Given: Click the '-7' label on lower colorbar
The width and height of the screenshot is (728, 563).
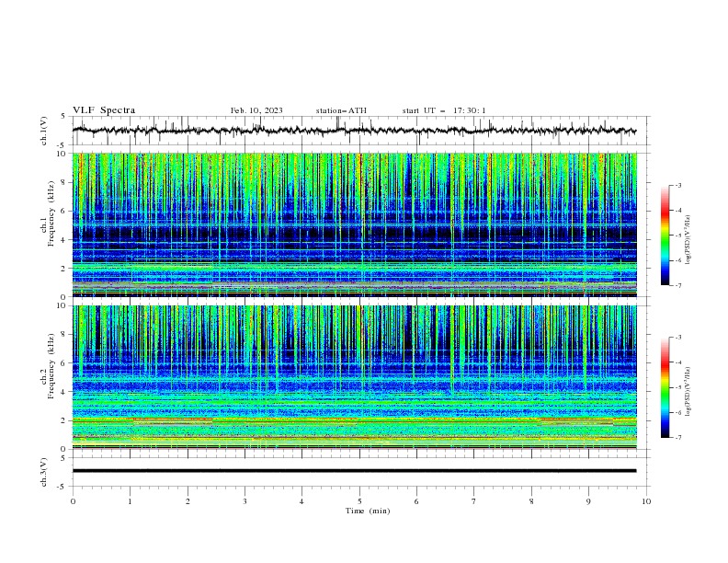Looking at the screenshot, I should click(677, 438).
